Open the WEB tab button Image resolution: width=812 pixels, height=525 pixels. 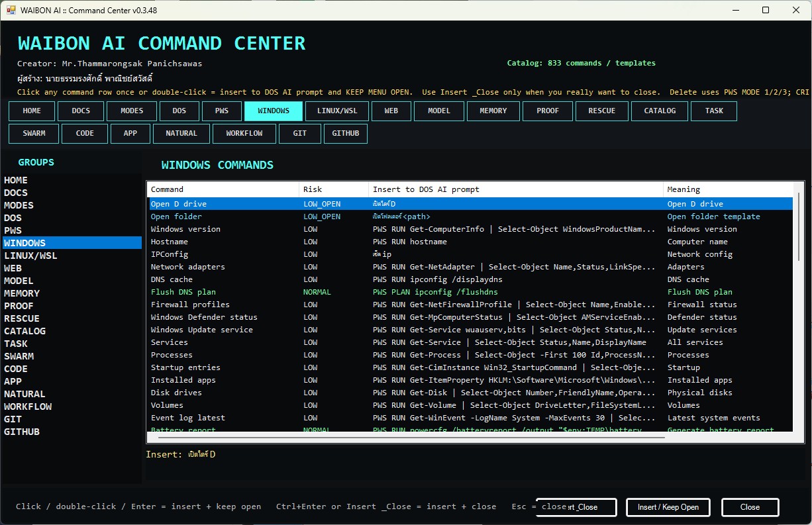coord(391,111)
